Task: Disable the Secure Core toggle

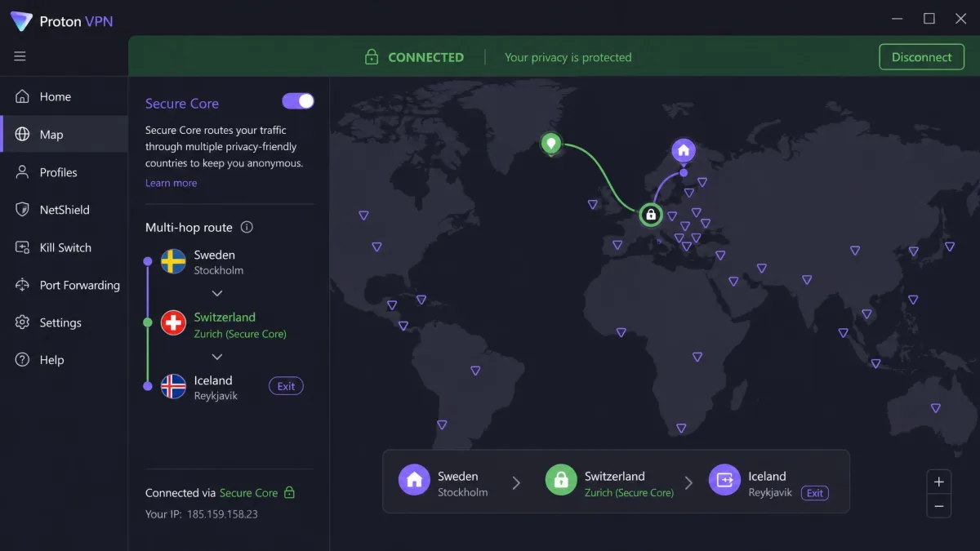Action: [x=298, y=101]
